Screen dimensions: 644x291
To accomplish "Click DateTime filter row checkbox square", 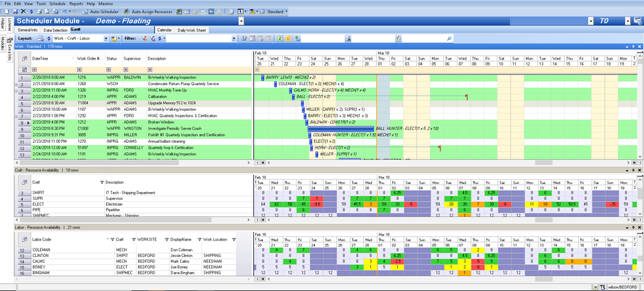I will pos(35,70).
